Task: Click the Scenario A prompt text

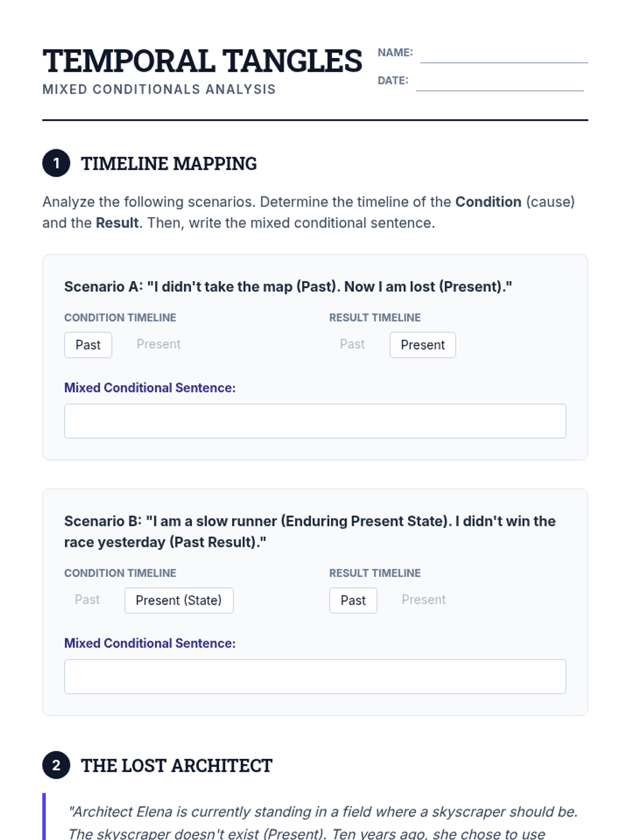Action: [288, 287]
